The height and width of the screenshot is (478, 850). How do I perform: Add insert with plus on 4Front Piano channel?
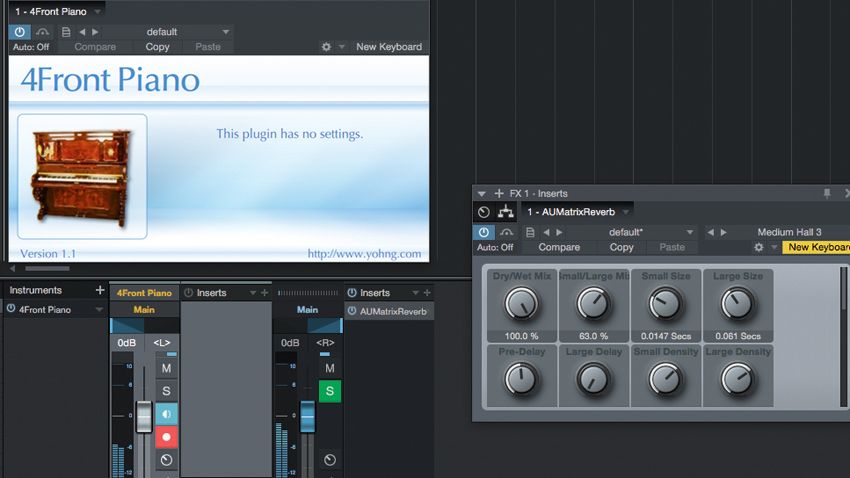point(265,293)
